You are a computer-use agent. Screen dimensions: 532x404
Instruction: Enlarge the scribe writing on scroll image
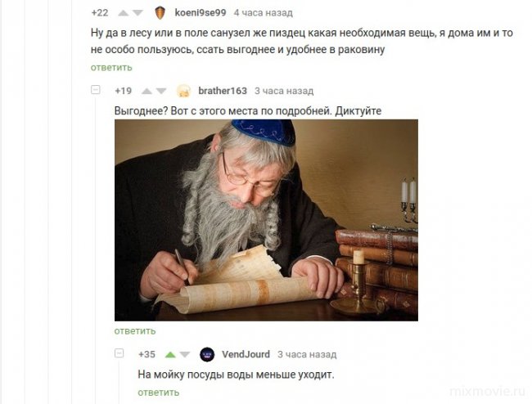(x=266, y=220)
